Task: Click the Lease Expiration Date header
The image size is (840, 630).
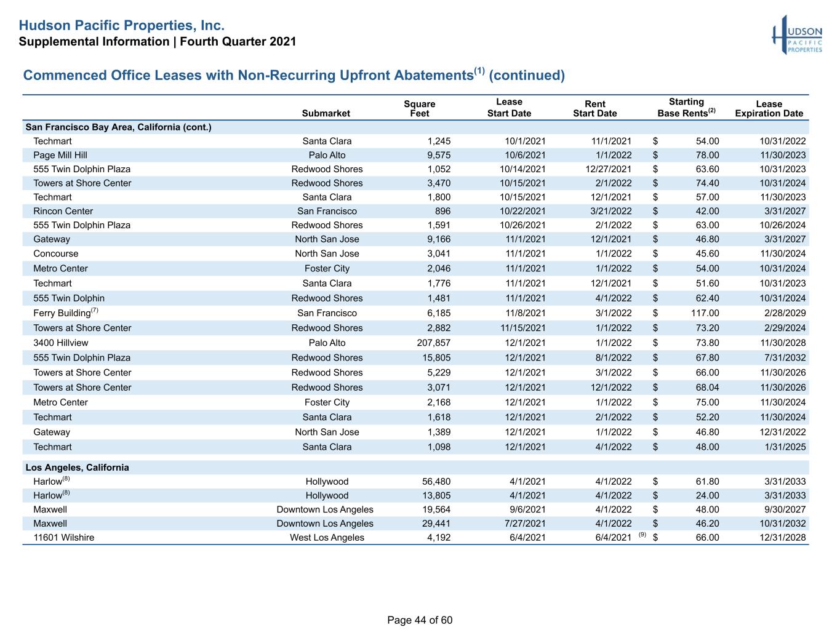Action: coord(769,109)
